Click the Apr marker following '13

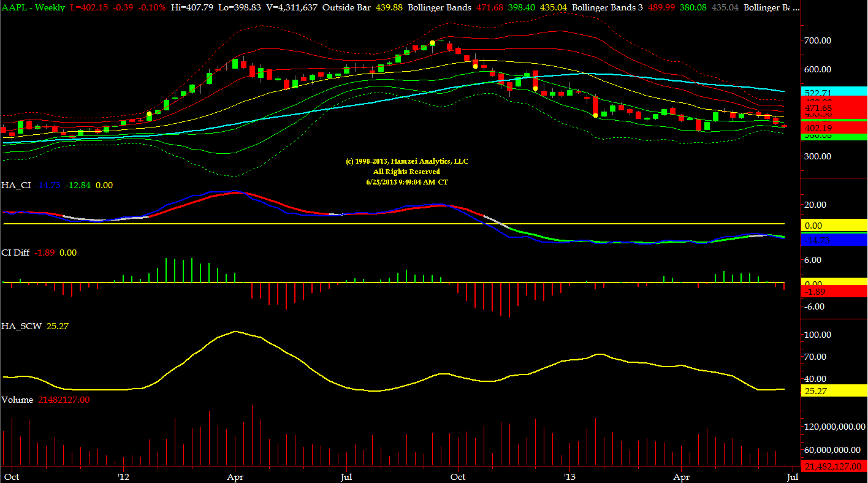click(x=680, y=476)
